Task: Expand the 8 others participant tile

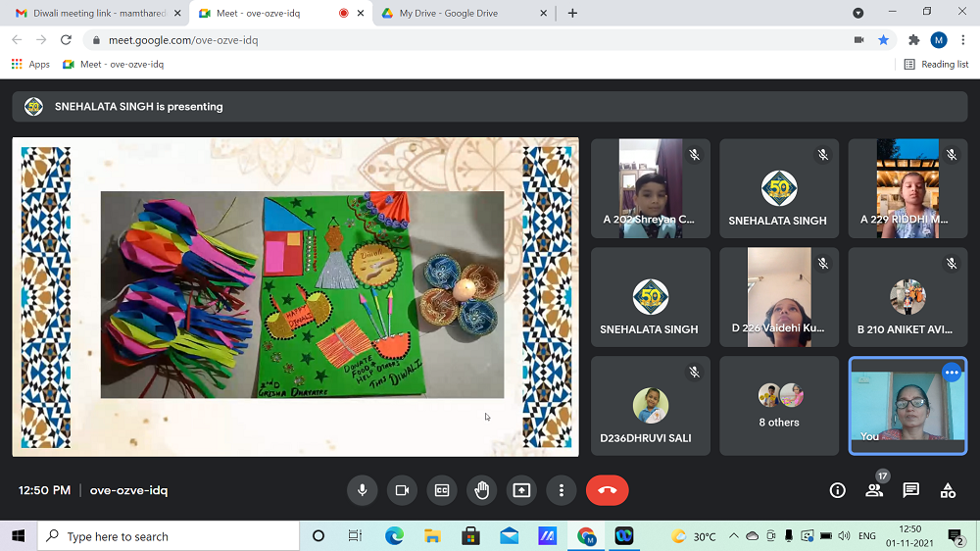Action: pos(779,406)
